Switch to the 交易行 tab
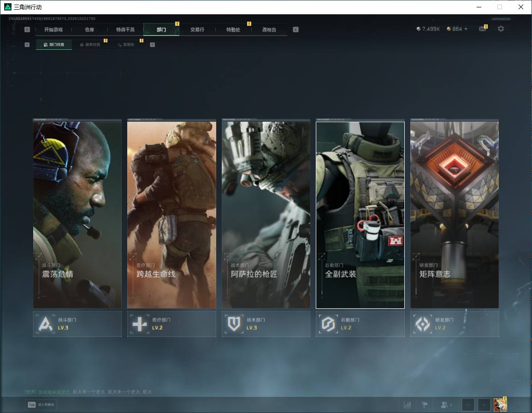 click(x=197, y=29)
